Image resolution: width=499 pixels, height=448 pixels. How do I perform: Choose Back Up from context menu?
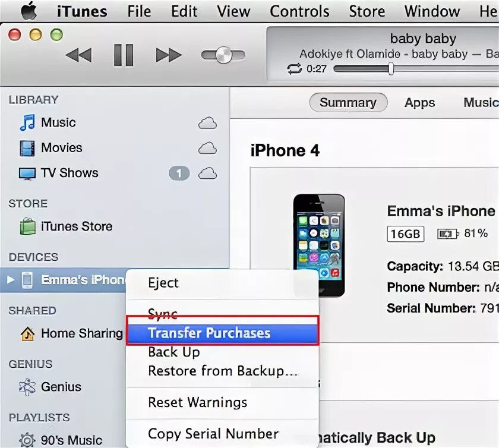(x=222, y=352)
